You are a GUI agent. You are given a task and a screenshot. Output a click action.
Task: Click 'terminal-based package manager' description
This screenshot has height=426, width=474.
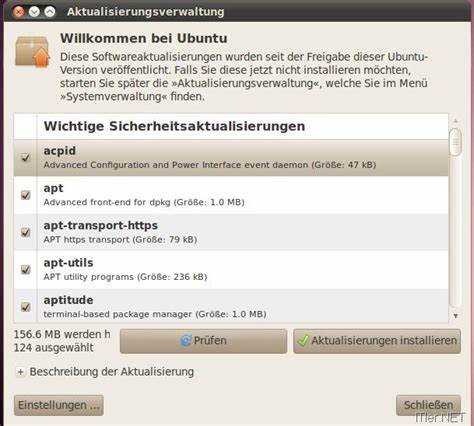coord(118,314)
